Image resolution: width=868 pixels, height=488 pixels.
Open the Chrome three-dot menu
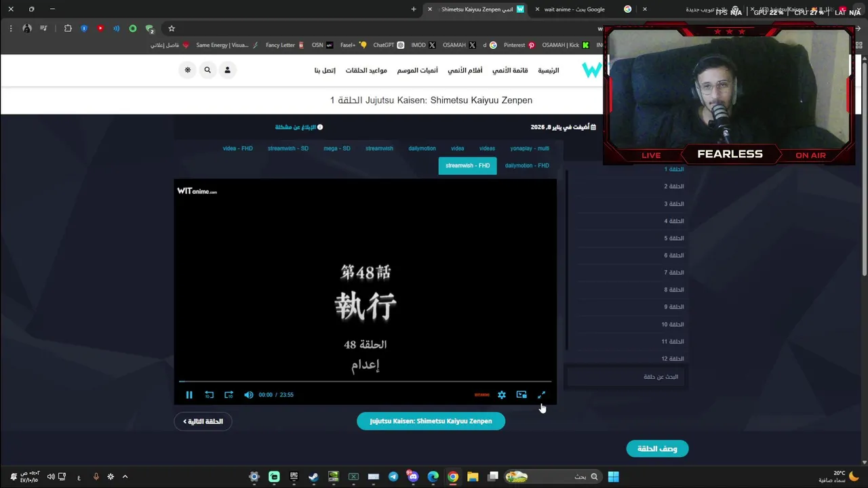[11, 28]
